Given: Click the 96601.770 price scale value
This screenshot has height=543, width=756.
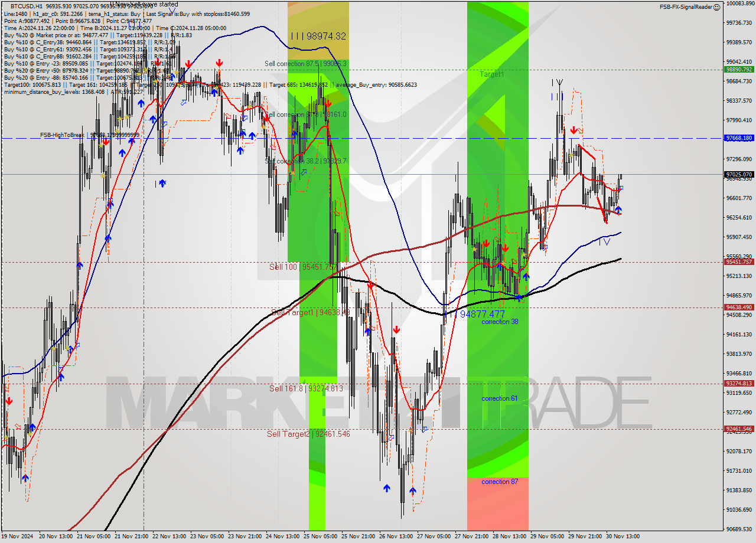Looking at the screenshot, I should click(739, 198).
